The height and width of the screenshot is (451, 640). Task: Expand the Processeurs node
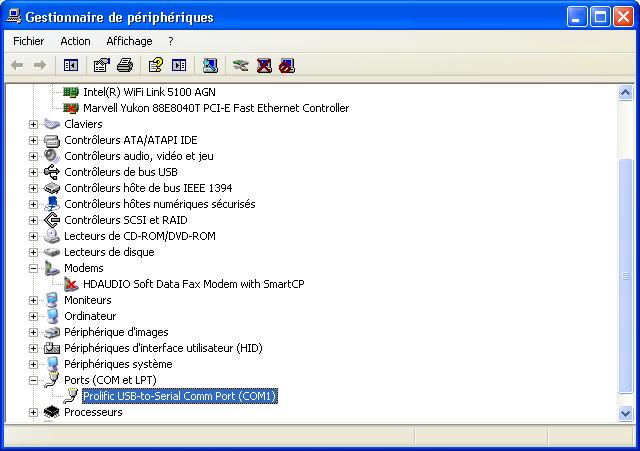33,412
